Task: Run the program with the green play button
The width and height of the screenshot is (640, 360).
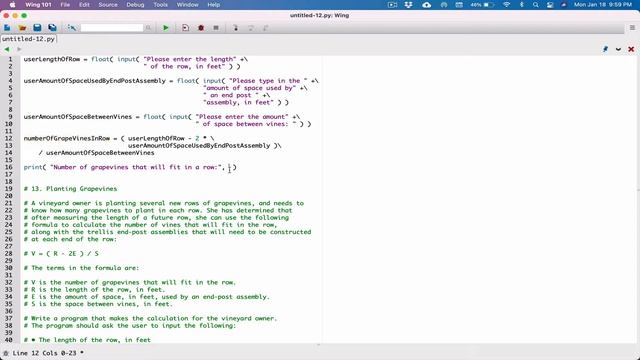Action: point(166,28)
